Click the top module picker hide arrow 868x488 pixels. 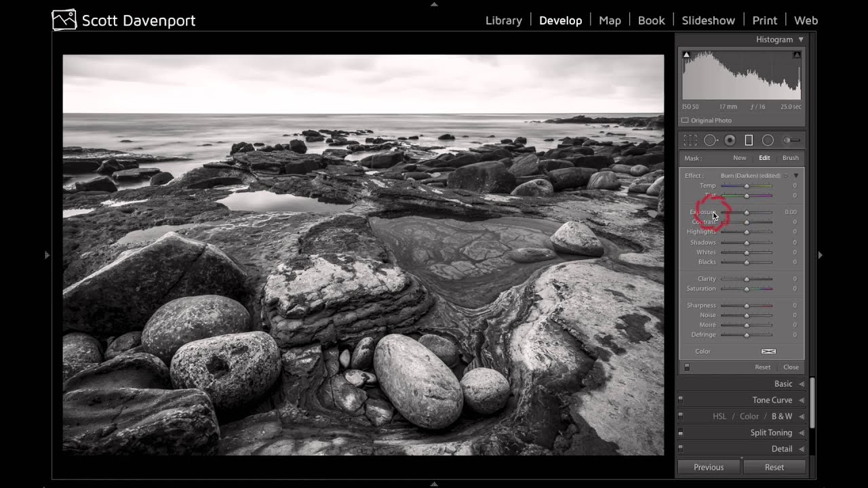434,4
